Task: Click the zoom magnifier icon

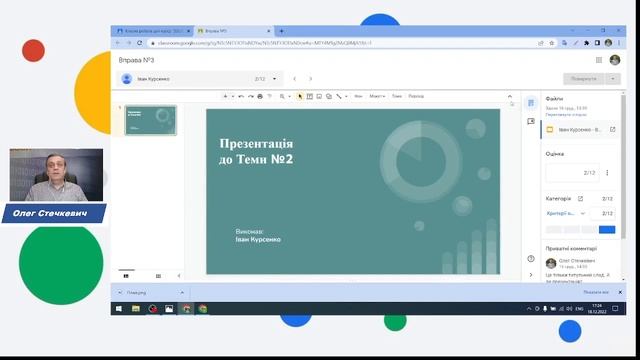Action: 282,96
